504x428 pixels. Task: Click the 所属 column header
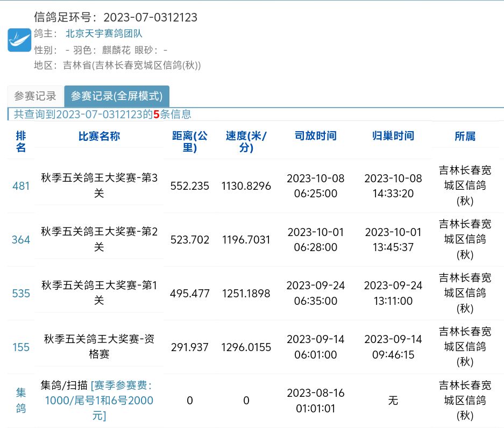pyautogui.click(x=465, y=137)
